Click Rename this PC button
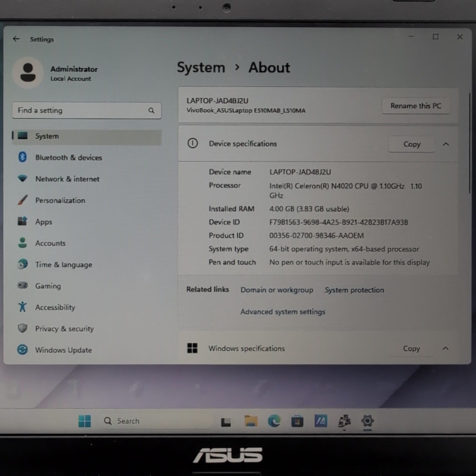 pos(416,106)
